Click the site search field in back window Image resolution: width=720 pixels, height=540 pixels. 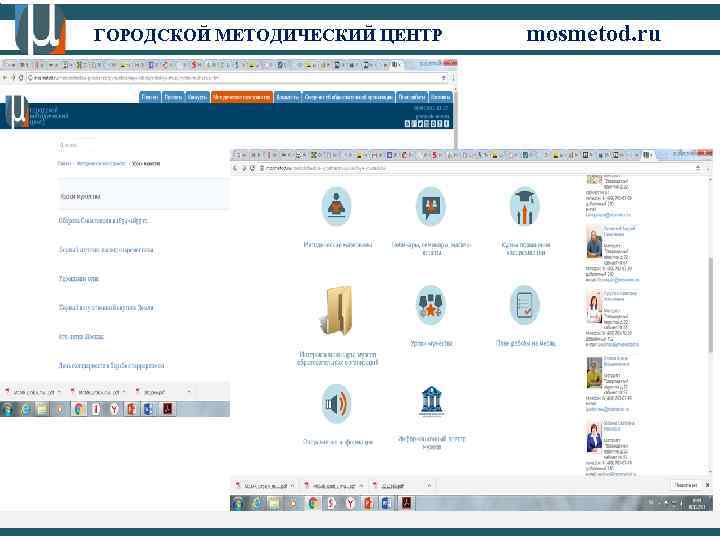click(78, 145)
